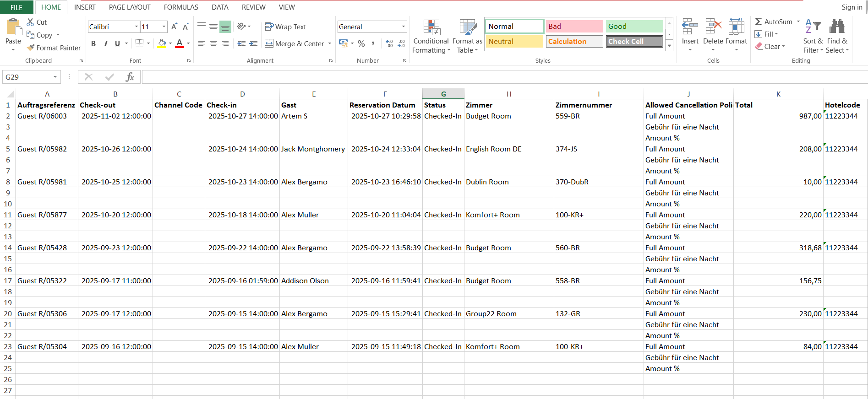
Task: Click the Increase Font Size icon
Action: 174,27
